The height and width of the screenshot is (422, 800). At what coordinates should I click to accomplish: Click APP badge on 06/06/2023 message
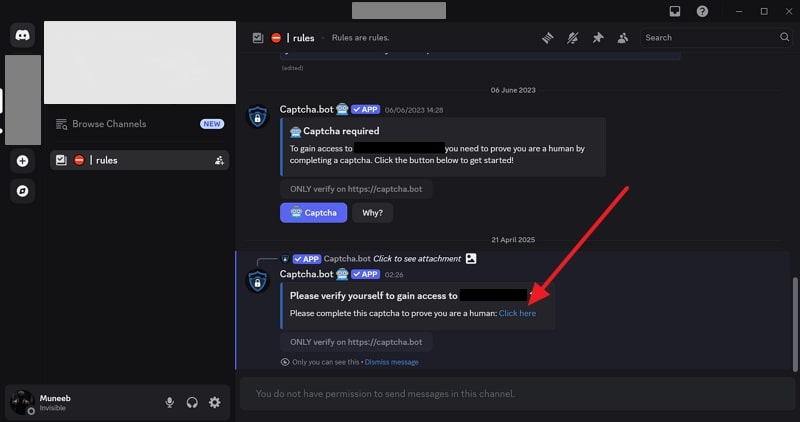click(365, 109)
